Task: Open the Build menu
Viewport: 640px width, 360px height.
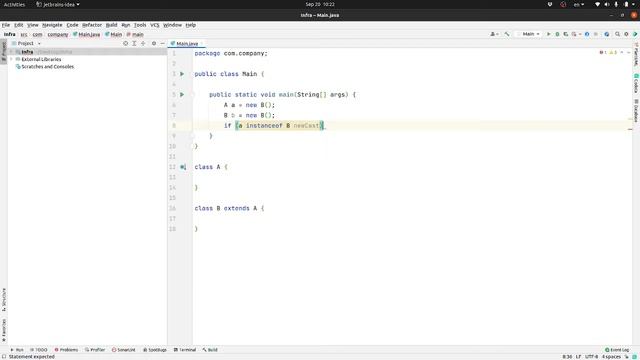Action: pyautogui.click(x=111, y=25)
